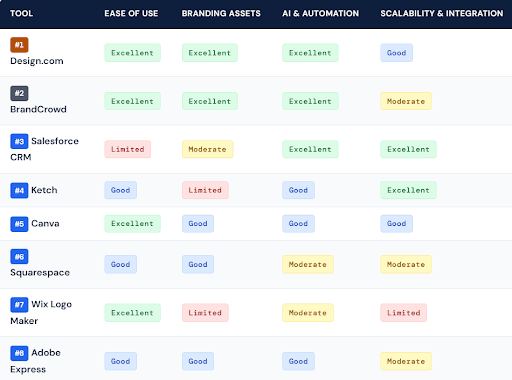Click Squarespace's AI & Automation Moderate tag
The image size is (512, 380).
pos(308,265)
